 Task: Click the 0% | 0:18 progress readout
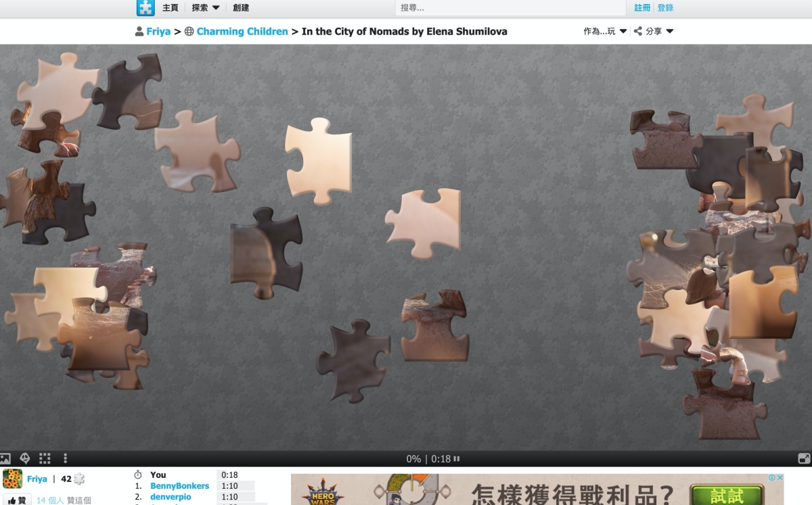click(428, 458)
